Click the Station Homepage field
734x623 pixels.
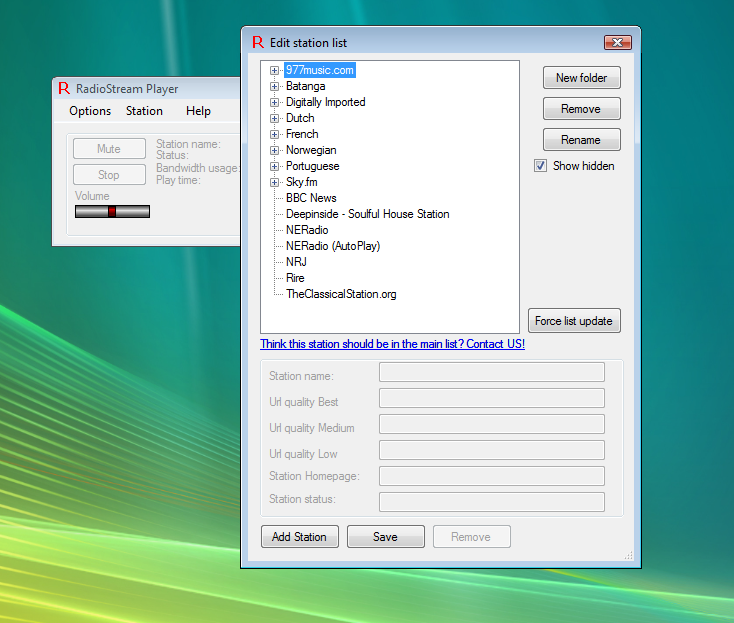(x=492, y=476)
